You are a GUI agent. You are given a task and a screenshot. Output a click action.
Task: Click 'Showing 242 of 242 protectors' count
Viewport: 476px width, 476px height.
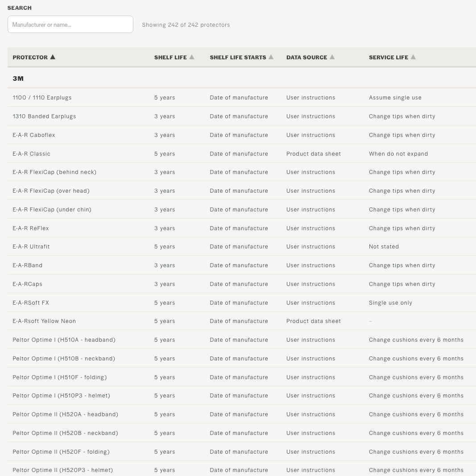tap(186, 25)
